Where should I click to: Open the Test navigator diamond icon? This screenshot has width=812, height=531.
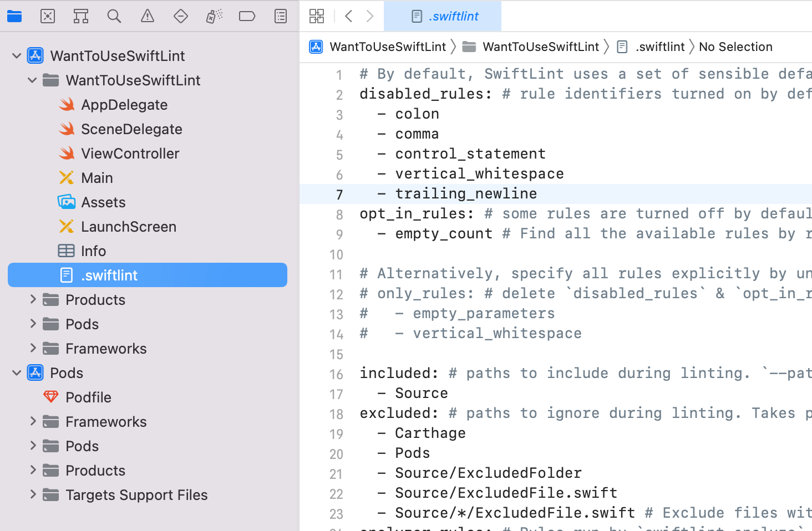point(181,16)
